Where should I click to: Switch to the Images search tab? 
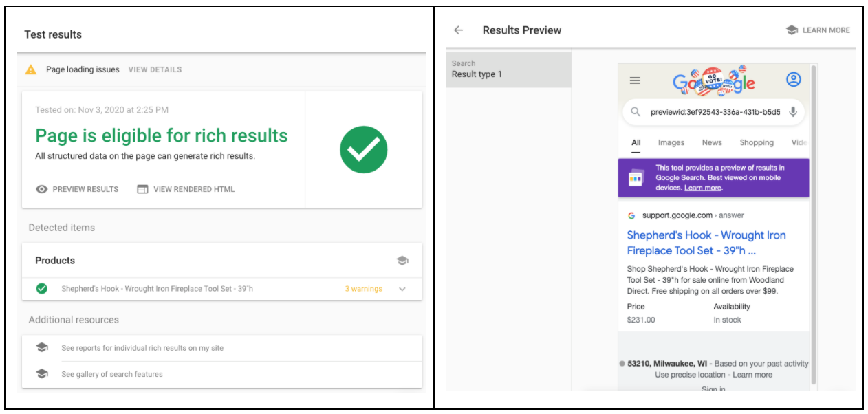pos(671,143)
